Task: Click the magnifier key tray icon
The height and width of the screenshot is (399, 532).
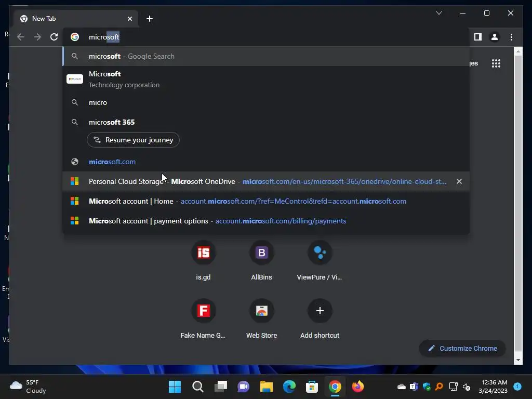Action: (x=439, y=387)
